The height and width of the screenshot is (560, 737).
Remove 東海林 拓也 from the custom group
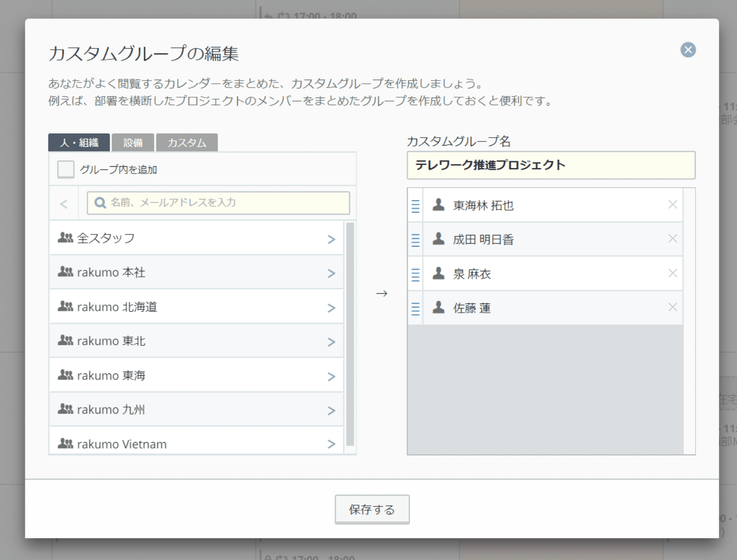[672, 204]
